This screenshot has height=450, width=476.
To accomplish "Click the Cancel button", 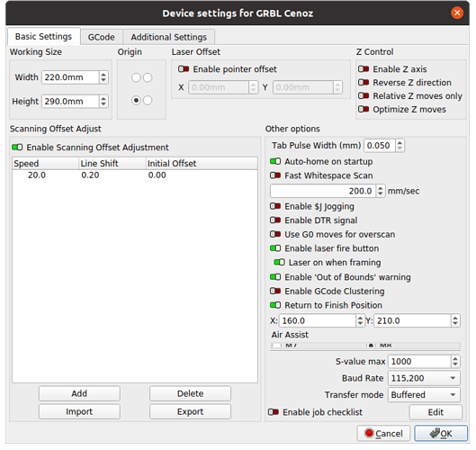I will 383,434.
